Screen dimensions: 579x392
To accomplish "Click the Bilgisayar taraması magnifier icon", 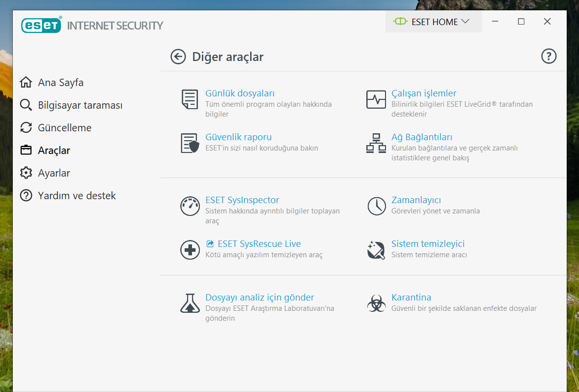I will tap(26, 105).
